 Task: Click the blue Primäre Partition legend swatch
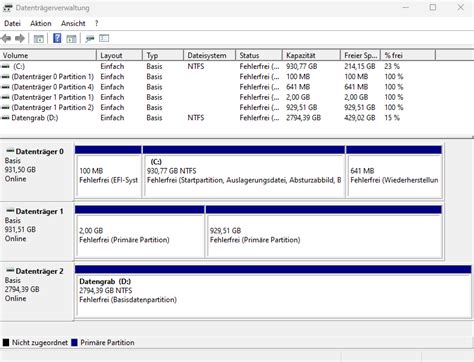[74, 342]
